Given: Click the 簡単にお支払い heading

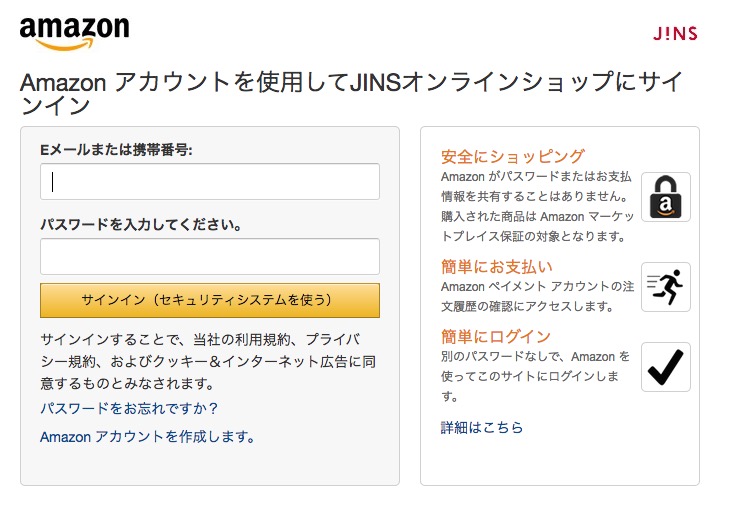Looking at the screenshot, I should click(496, 266).
